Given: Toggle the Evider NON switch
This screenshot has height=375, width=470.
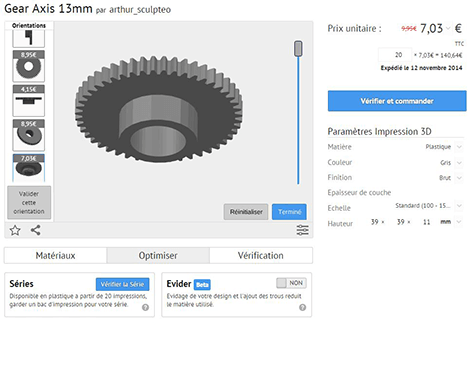Looking at the screenshot, I should (x=291, y=283).
